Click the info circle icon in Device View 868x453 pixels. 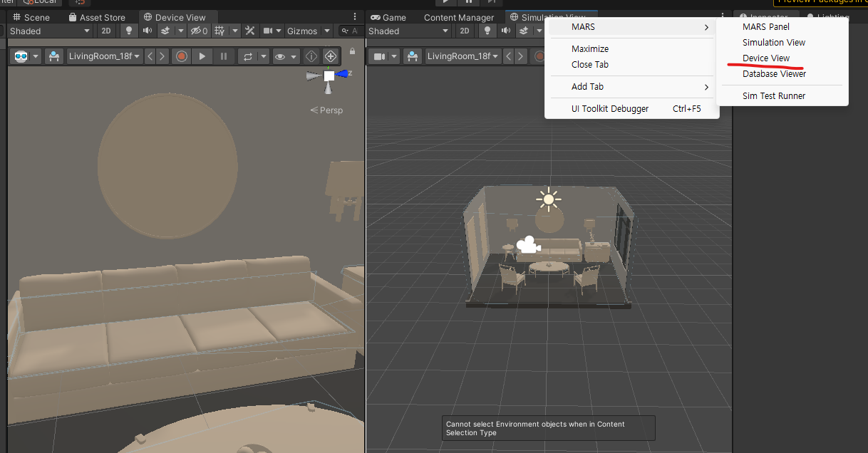click(311, 56)
